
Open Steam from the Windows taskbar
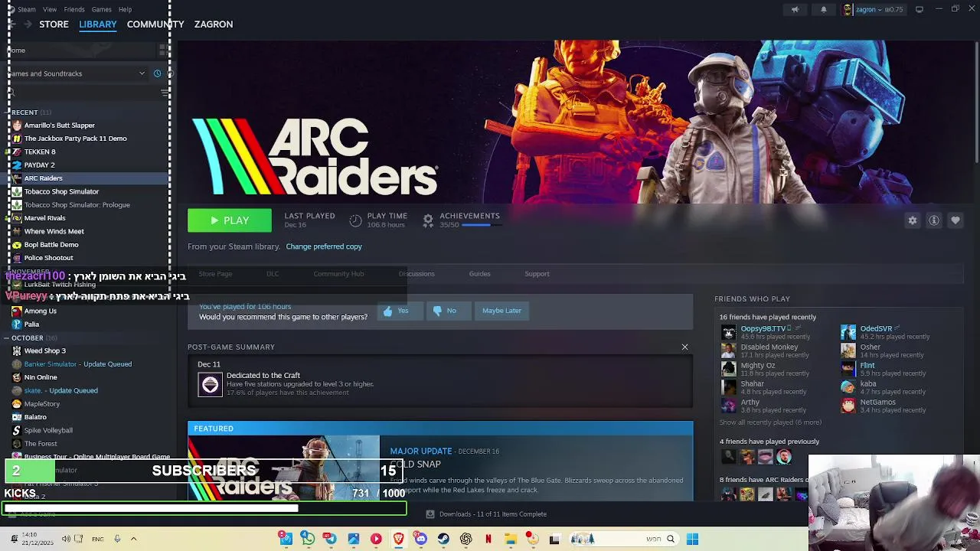click(443, 539)
